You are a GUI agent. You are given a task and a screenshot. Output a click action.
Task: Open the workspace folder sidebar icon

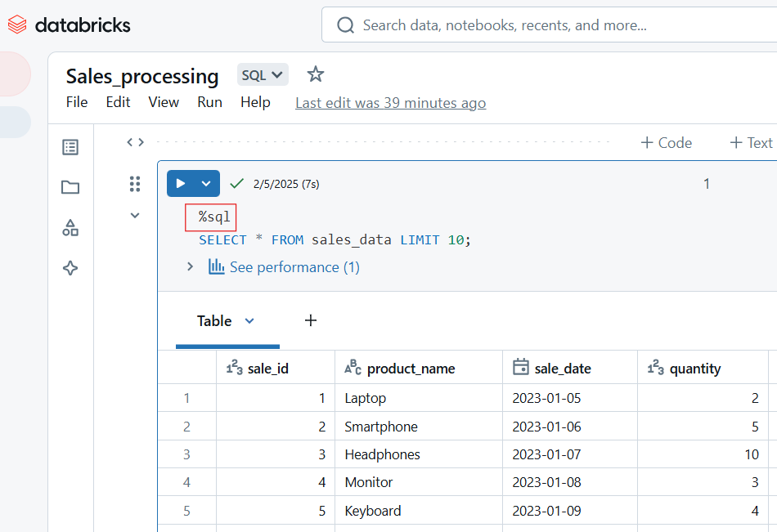(70, 187)
